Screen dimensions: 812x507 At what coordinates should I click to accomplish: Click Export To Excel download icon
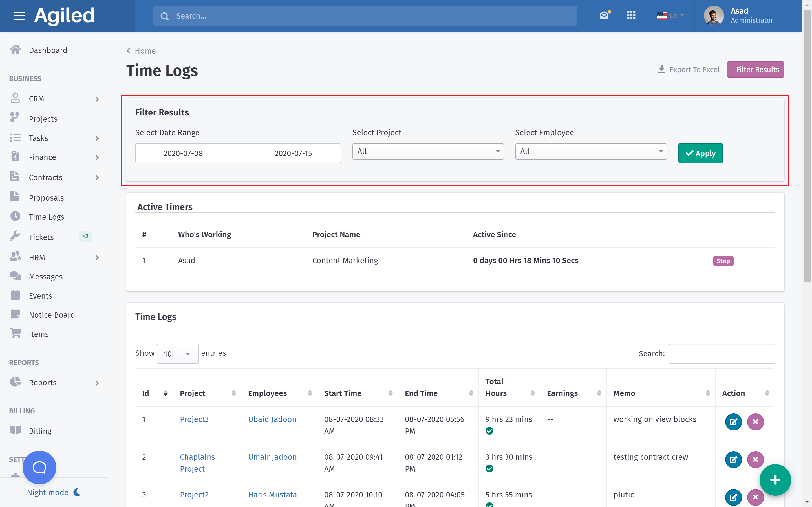point(661,69)
